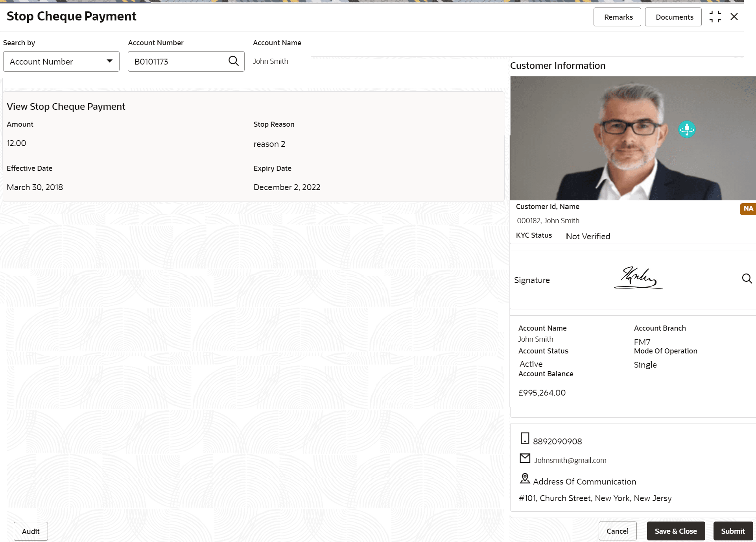Open the Documents panel
Viewport: 756px width, 542px height.
pyautogui.click(x=674, y=17)
